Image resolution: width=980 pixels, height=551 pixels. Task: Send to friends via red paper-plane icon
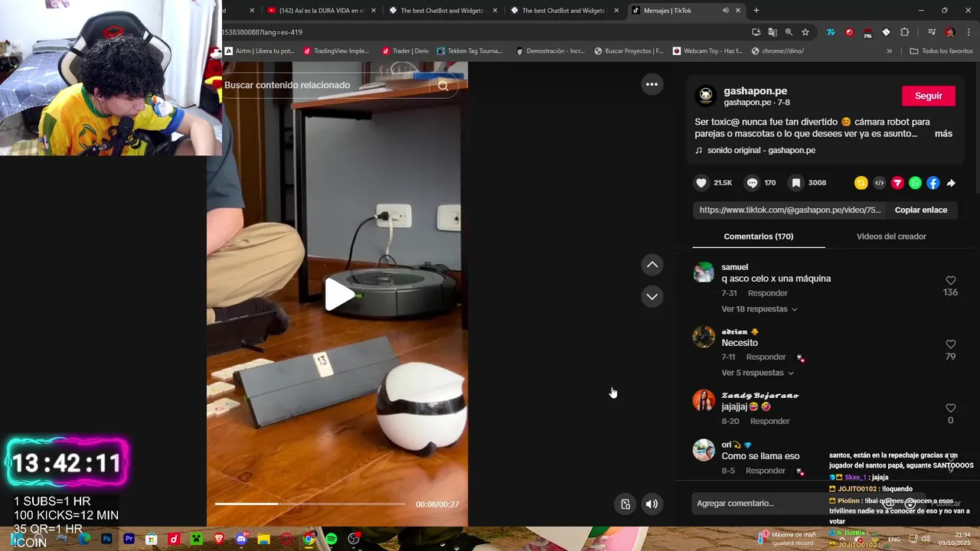tap(897, 183)
